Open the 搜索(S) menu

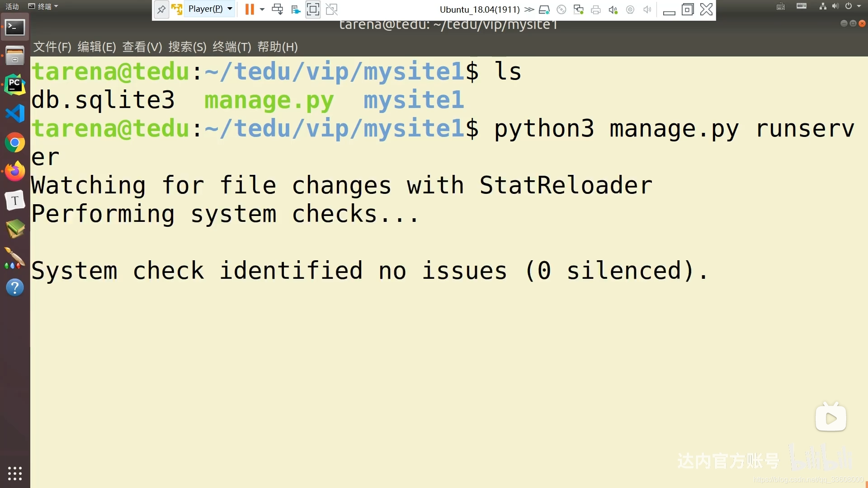(187, 47)
